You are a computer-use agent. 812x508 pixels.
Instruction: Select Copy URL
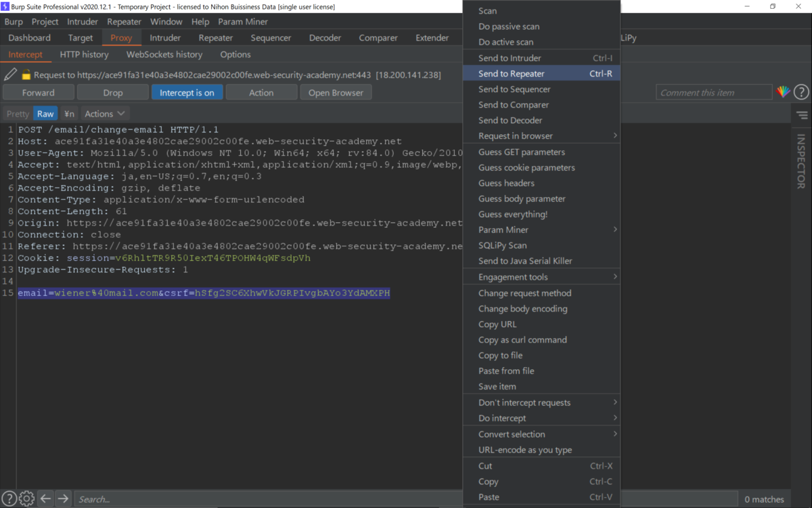[x=541, y=324]
